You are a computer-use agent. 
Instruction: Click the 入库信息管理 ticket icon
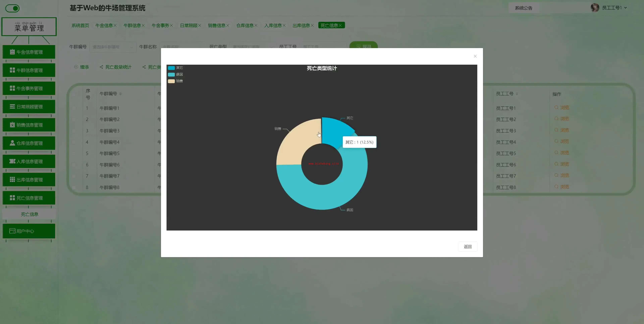[x=12, y=161]
